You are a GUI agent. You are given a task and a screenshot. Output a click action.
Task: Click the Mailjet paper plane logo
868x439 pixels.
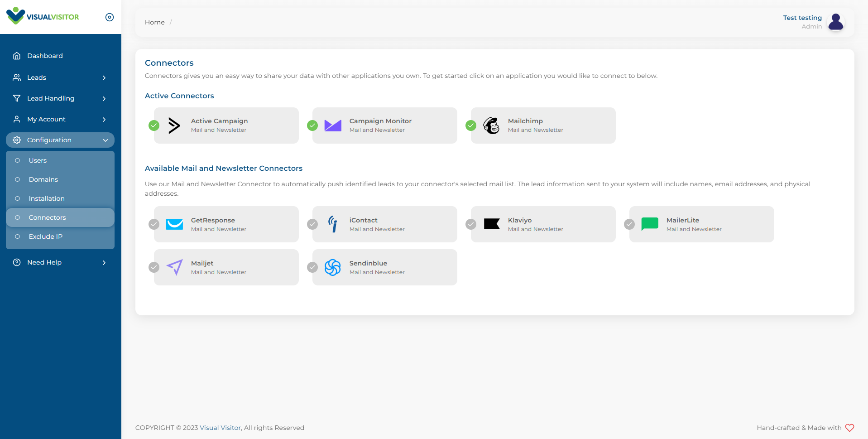click(175, 267)
